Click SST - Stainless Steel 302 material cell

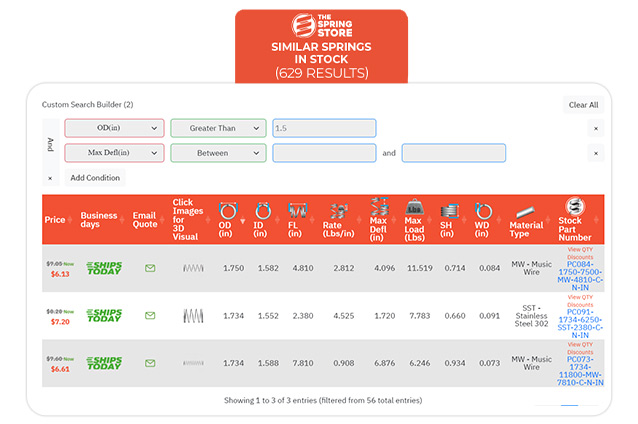point(531,316)
